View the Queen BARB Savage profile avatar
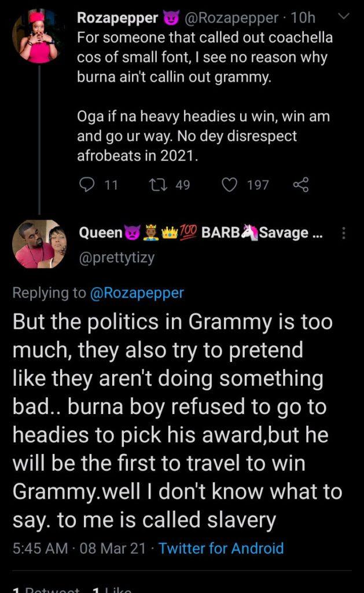The height and width of the screenshot is (593, 364). pyautogui.click(x=39, y=244)
